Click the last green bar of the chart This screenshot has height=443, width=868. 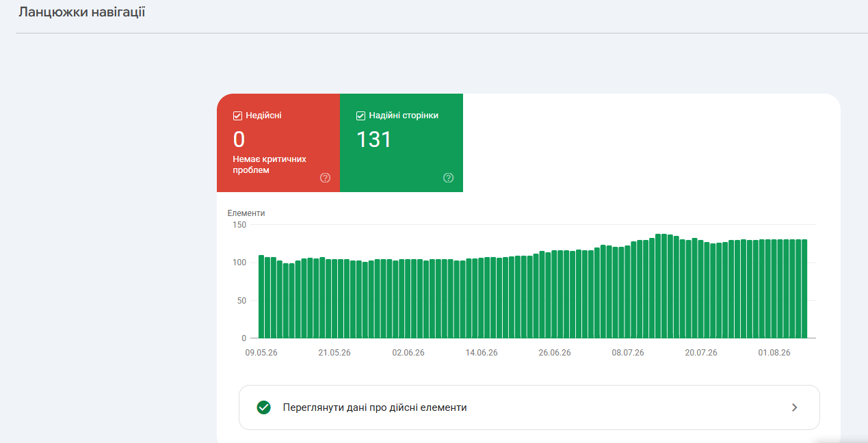(804, 288)
